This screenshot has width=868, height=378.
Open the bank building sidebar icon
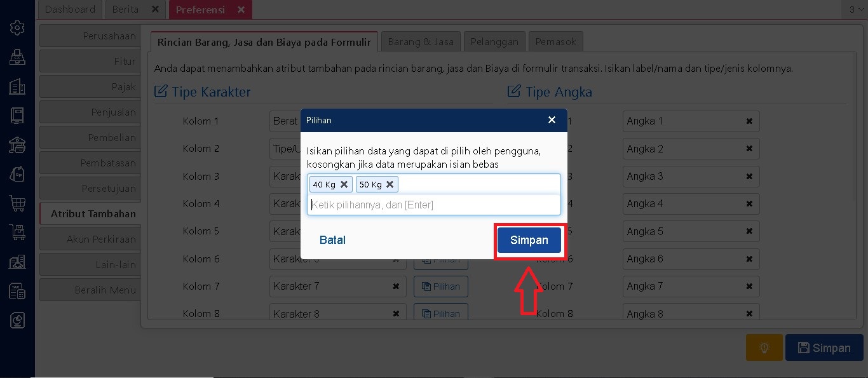click(17, 145)
